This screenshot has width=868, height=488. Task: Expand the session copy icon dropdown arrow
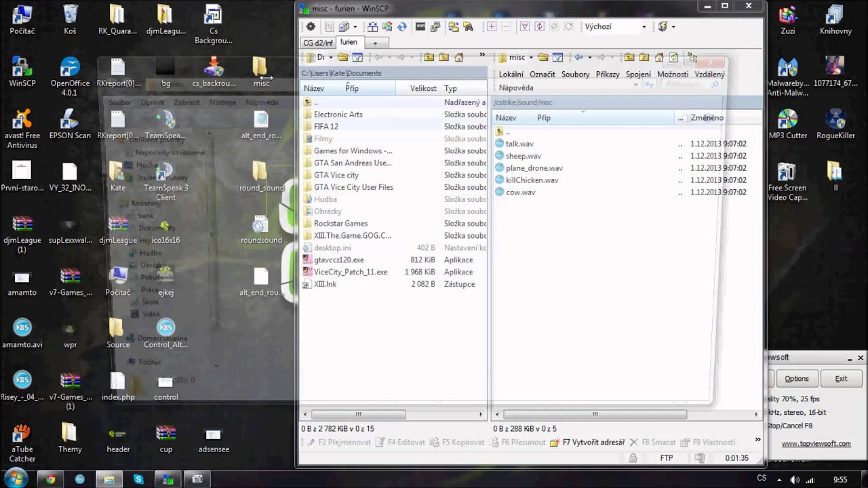[355, 26]
